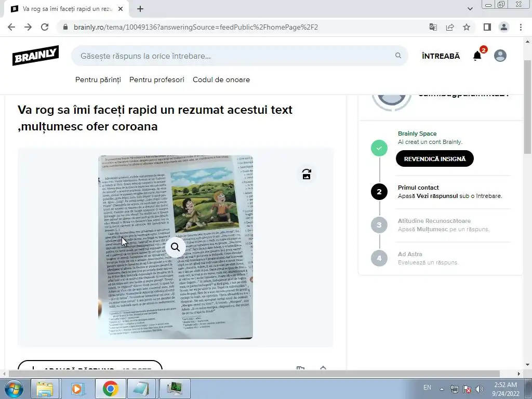
Task: Click the ÎNTREABĂ button
Action: (x=441, y=56)
